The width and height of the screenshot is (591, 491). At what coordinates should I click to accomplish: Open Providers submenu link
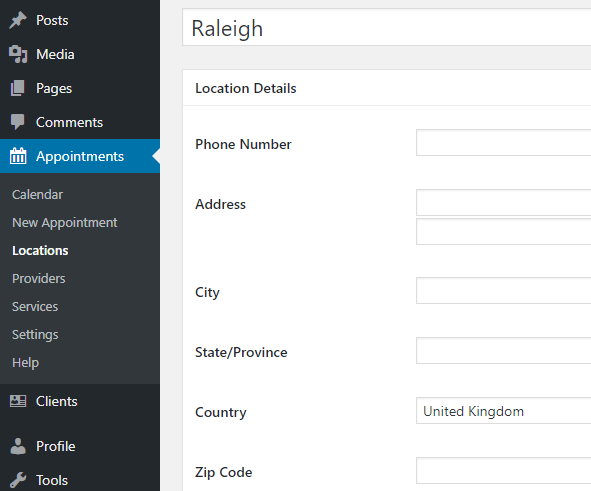click(38, 278)
